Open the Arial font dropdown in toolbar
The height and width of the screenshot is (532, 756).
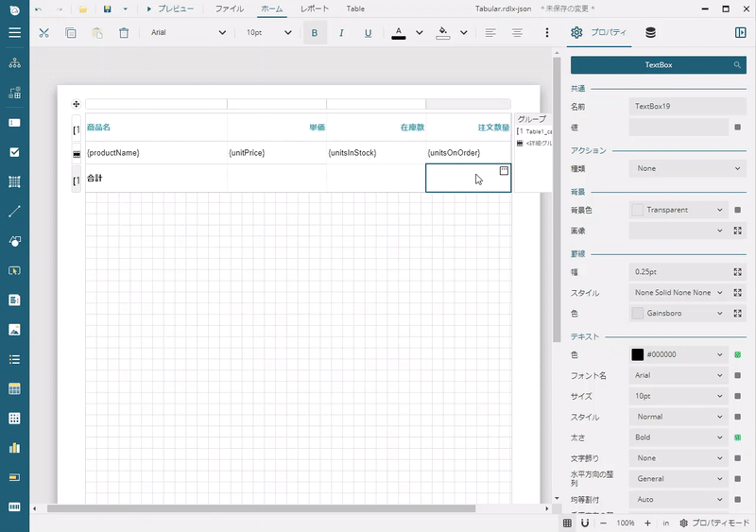tap(189, 32)
